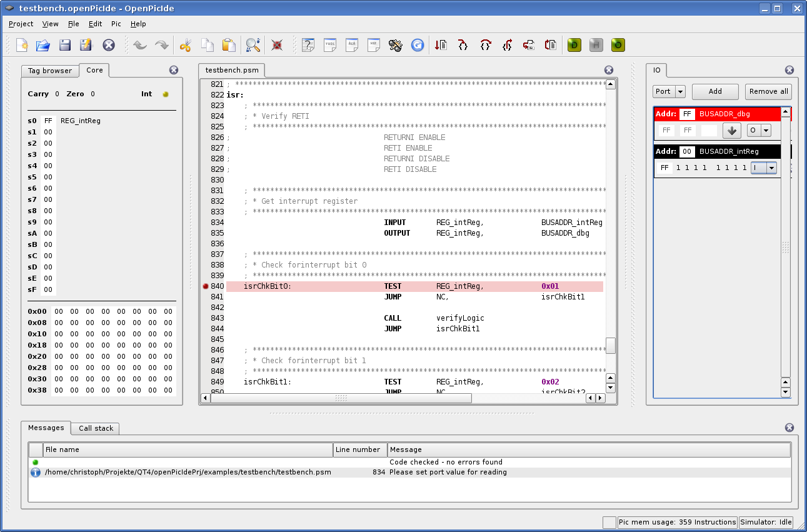This screenshot has width=807, height=532.
Task: Open the File menu
Action: [x=74, y=24]
